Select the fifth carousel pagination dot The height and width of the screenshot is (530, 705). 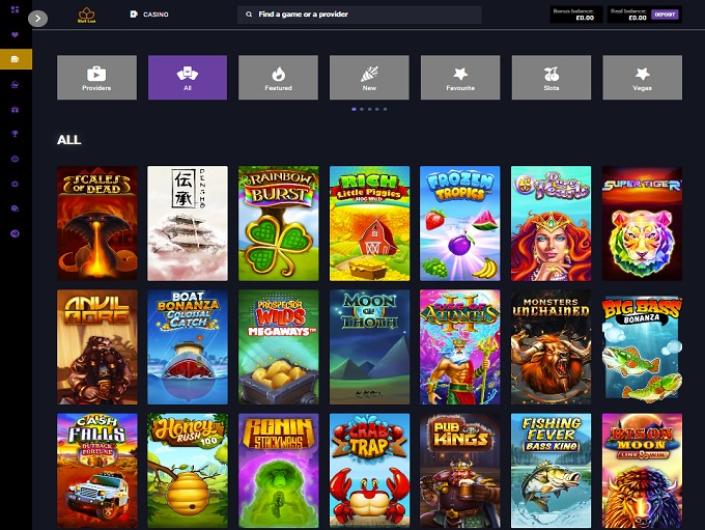[385, 109]
